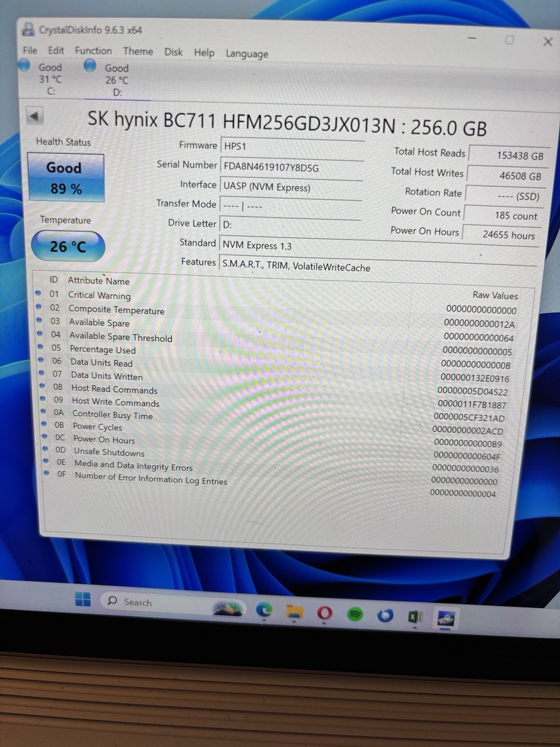Click the status dot beside Available Spare Threshold
Viewport: 560px width, 747px height.
tap(40, 333)
